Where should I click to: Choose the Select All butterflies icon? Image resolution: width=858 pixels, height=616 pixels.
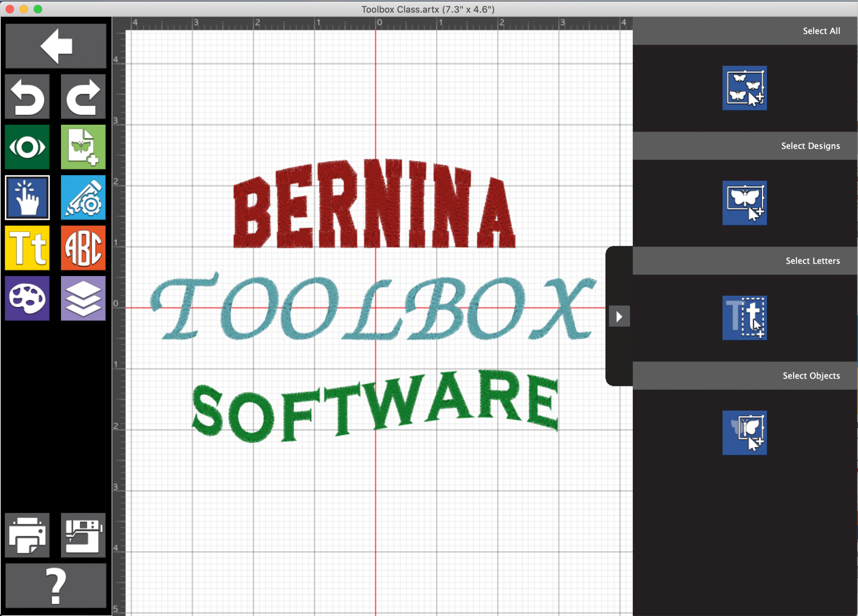745,88
